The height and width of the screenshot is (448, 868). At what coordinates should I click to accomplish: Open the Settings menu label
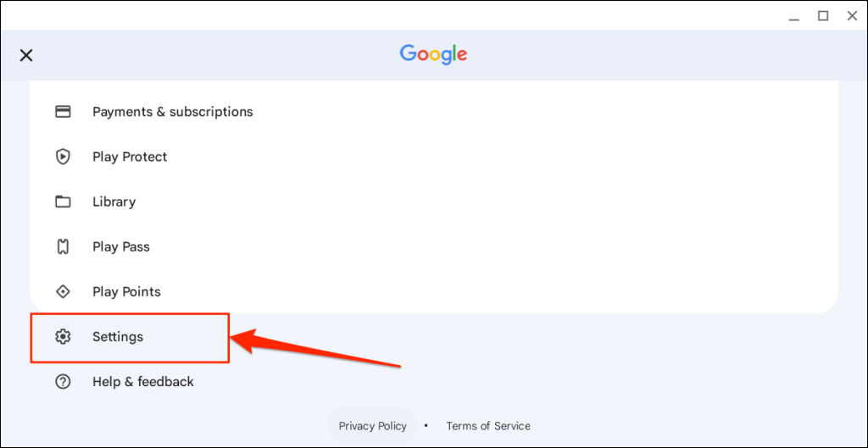click(x=118, y=336)
